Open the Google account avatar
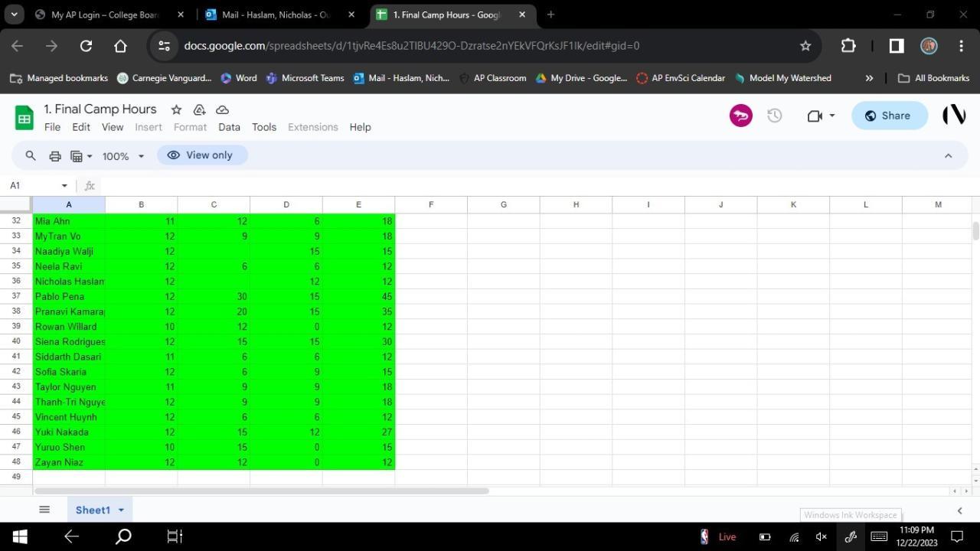980x551 pixels. [x=954, y=116]
